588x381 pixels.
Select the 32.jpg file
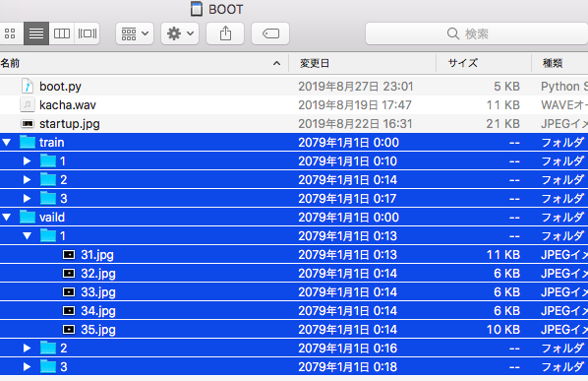point(294,274)
